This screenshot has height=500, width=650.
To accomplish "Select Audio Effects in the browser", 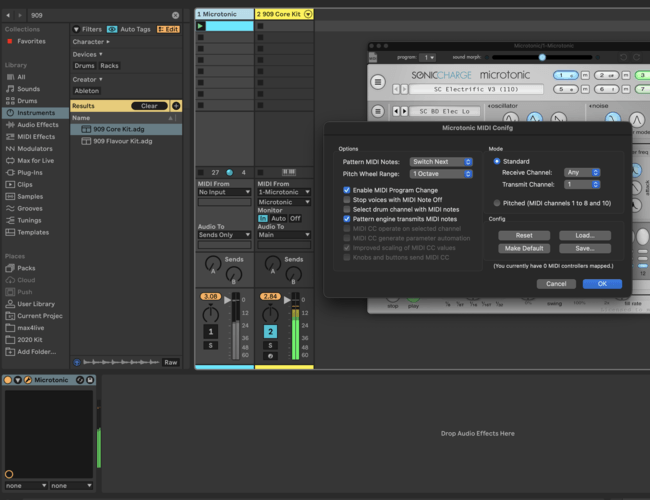I will coord(37,125).
